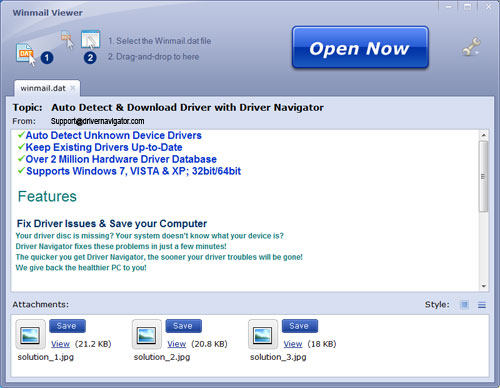
Task: Click the DAT file step 1 icon
Action: [26, 54]
